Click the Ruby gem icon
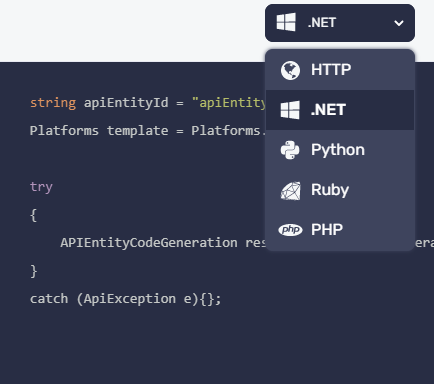 (290, 191)
